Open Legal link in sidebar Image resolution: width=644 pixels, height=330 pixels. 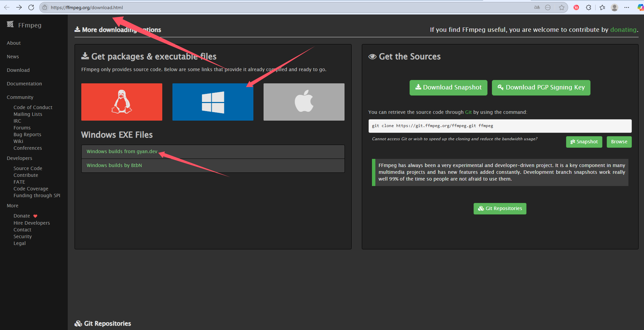click(20, 243)
